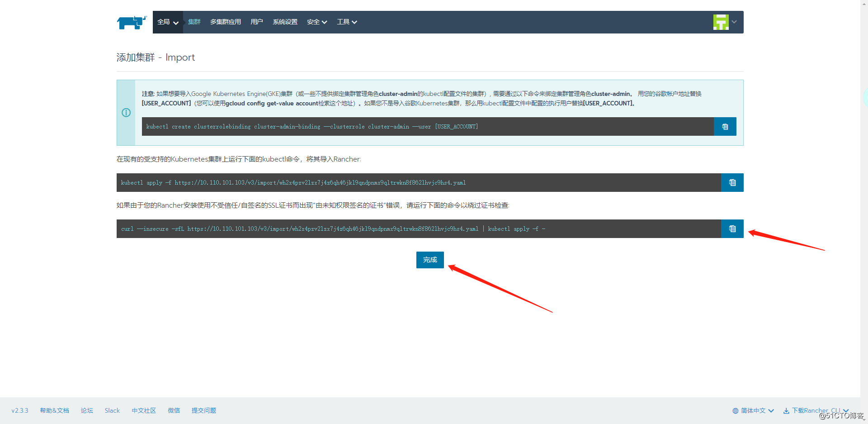Open 系统设置 system settings
The width and height of the screenshot is (868, 424).
[285, 22]
